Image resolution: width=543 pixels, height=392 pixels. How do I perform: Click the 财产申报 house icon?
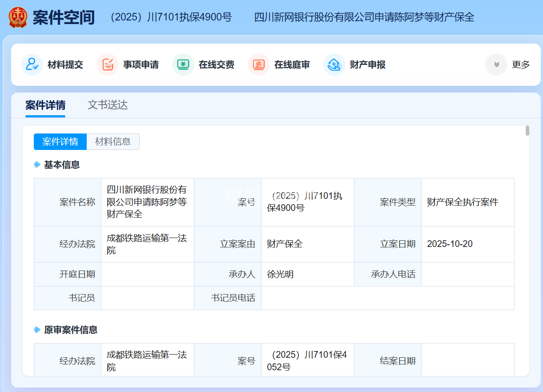coord(334,65)
